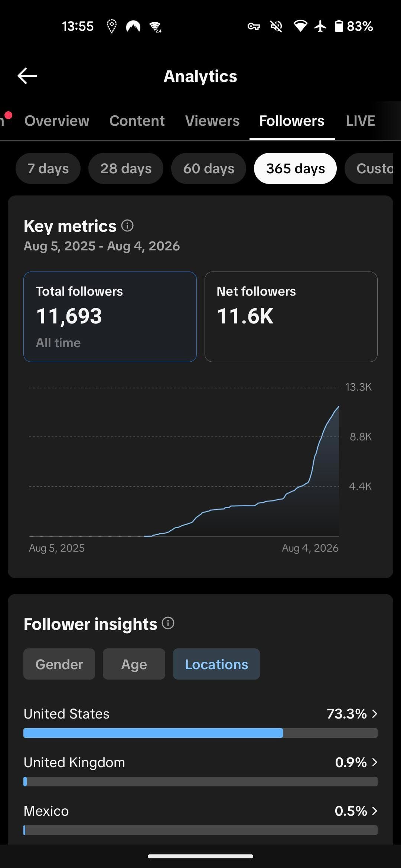The width and height of the screenshot is (401, 868).
Task: Expand Mexico location details chevron
Action: [x=375, y=811]
